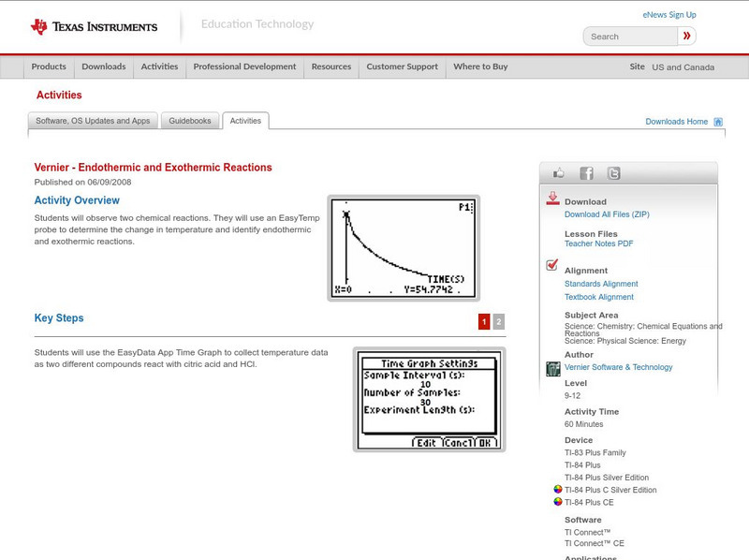The width and height of the screenshot is (749, 560).
Task: Click the temperature graph calculator screenshot
Action: click(404, 248)
